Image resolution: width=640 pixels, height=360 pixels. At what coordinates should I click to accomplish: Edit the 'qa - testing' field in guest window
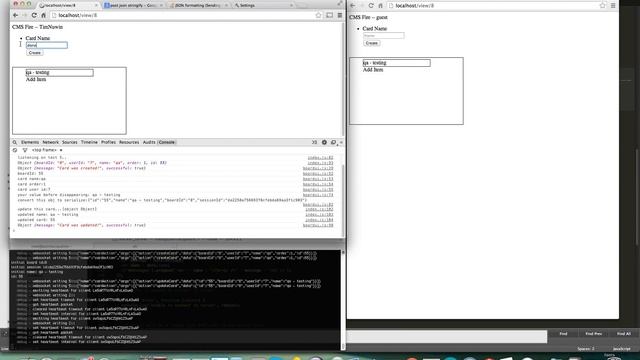point(396,63)
